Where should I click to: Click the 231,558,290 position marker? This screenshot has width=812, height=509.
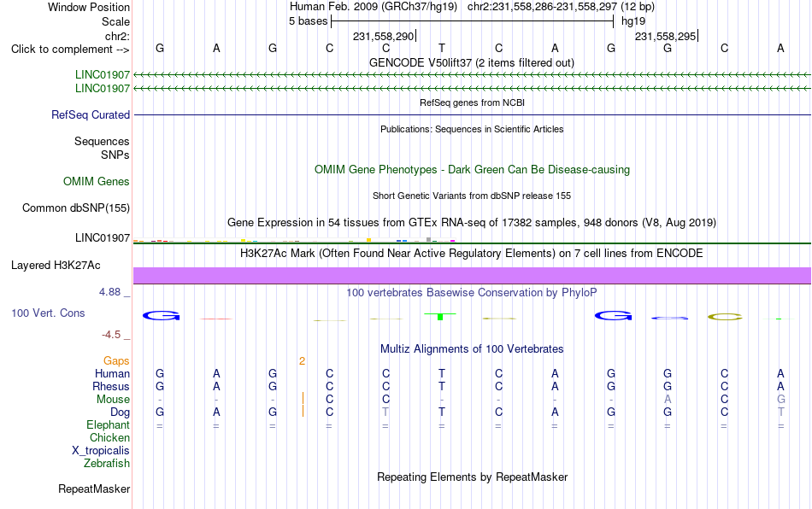[x=384, y=36]
